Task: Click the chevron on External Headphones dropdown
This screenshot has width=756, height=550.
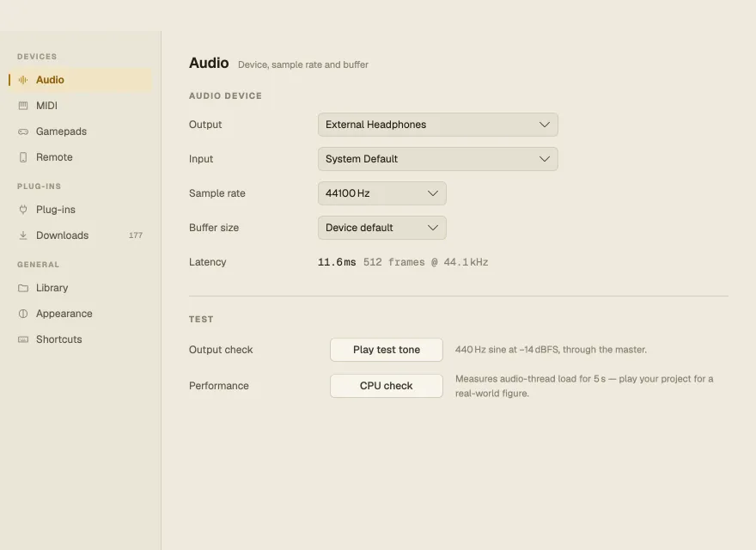Action: pos(545,125)
